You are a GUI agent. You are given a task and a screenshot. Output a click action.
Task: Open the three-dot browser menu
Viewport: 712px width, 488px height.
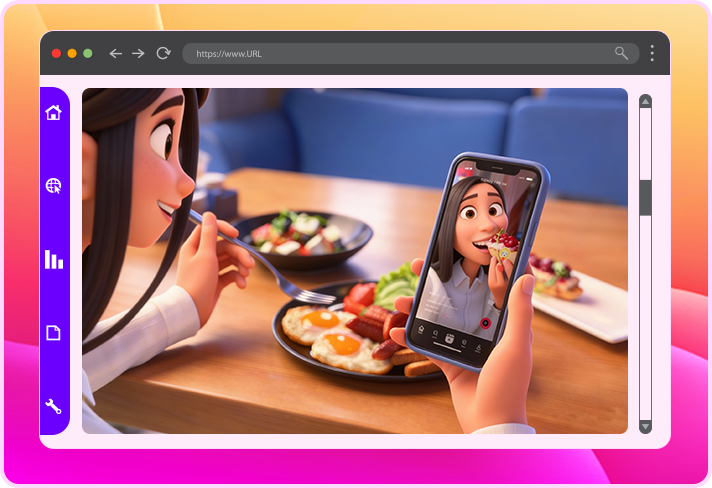click(652, 53)
